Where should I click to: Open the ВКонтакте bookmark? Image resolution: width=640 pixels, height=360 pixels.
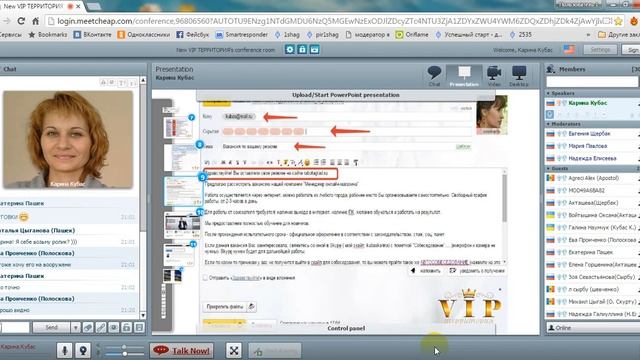click(x=93, y=35)
